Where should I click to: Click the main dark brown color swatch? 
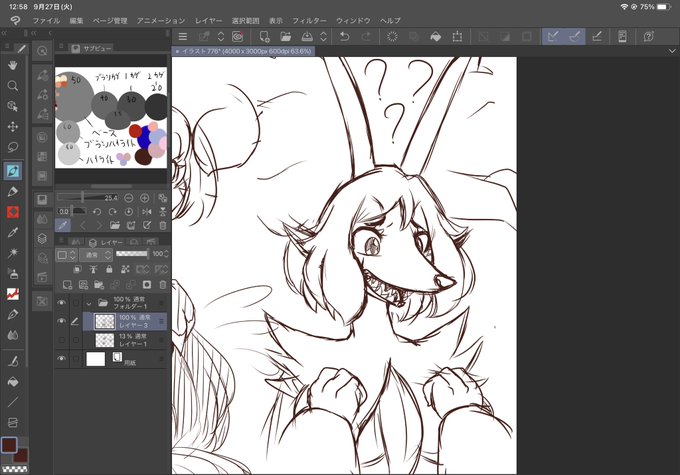9,445
